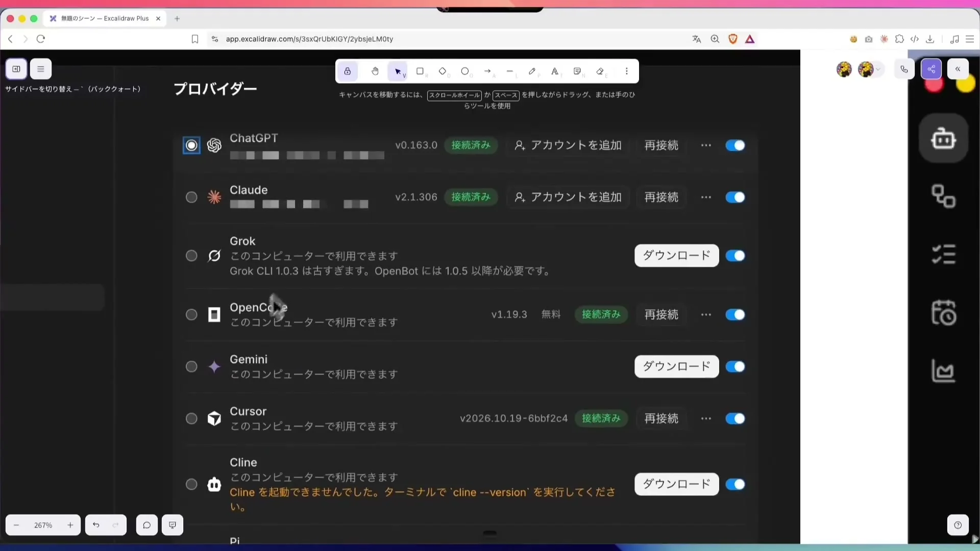Select the ChatGPT provider radio button
The image size is (980, 551).
(191, 145)
